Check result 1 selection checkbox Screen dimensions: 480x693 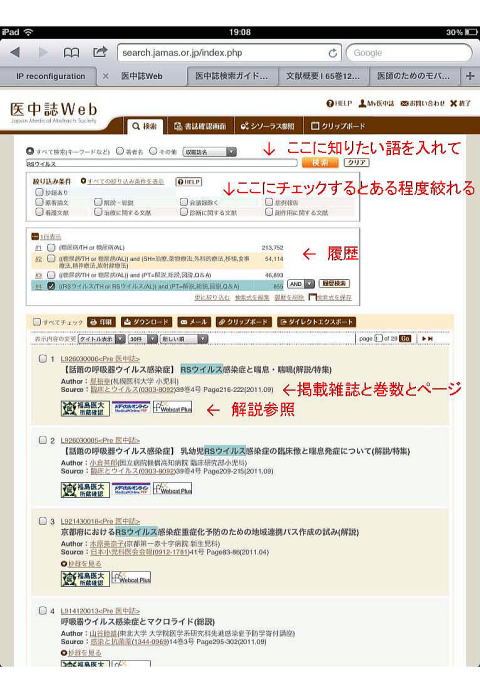tap(42, 359)
